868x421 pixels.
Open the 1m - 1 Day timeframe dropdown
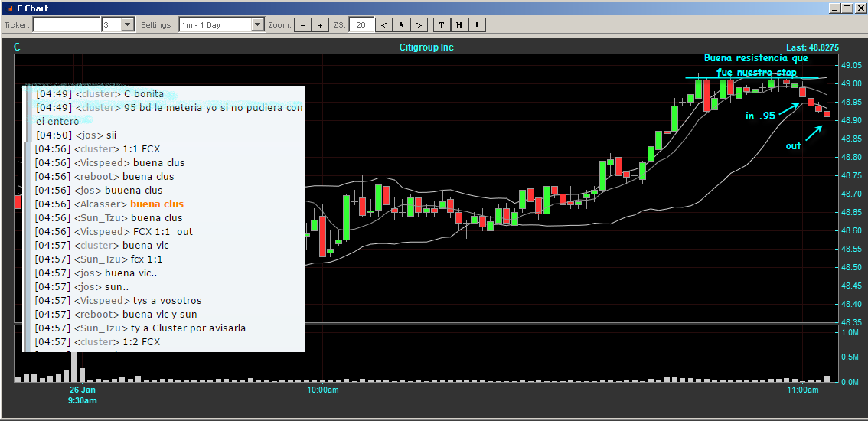(258, 25)
